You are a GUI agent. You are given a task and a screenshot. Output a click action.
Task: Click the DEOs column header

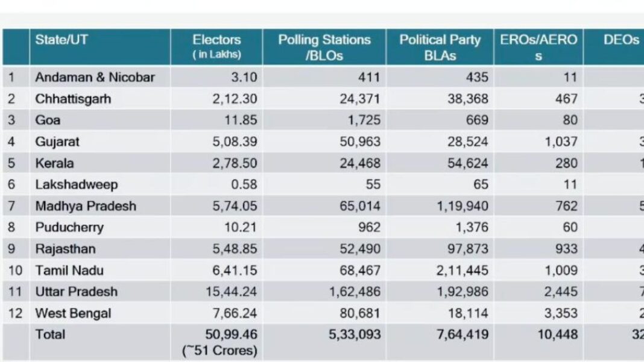(x=620, y=40)
